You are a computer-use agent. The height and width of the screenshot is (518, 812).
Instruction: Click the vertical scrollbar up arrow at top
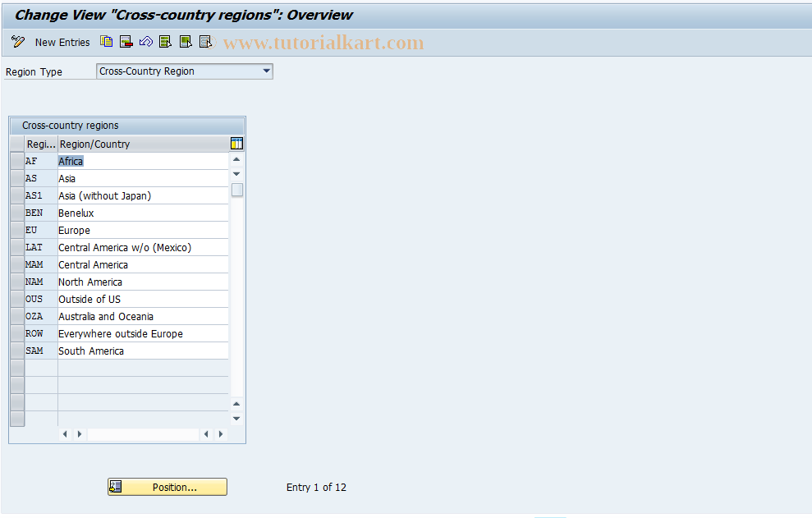(236, 159)
